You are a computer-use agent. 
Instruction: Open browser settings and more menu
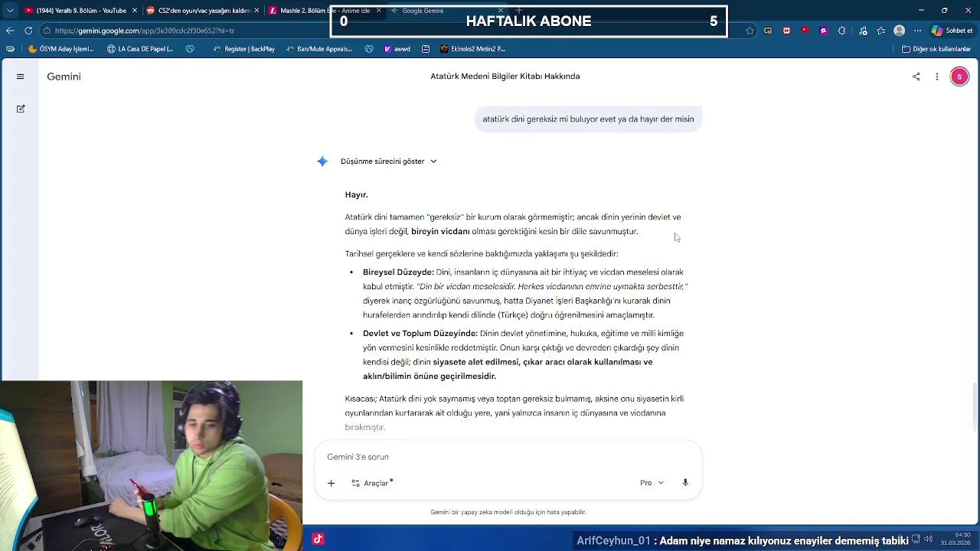coord(918,31)
